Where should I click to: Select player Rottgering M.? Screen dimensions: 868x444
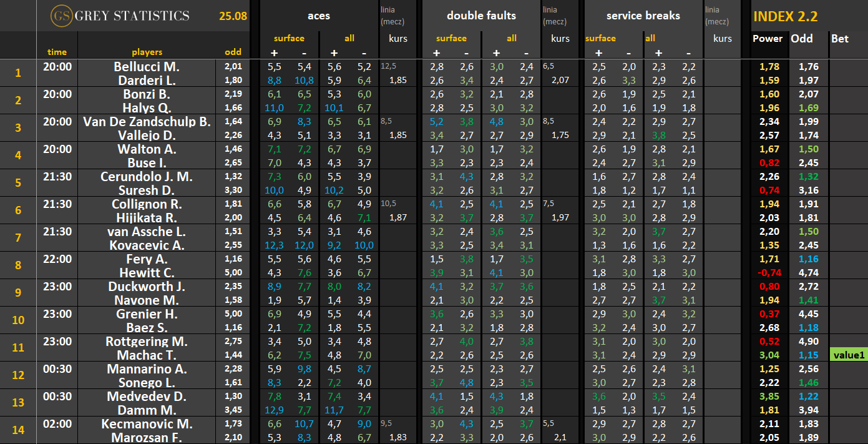[147, 341]
